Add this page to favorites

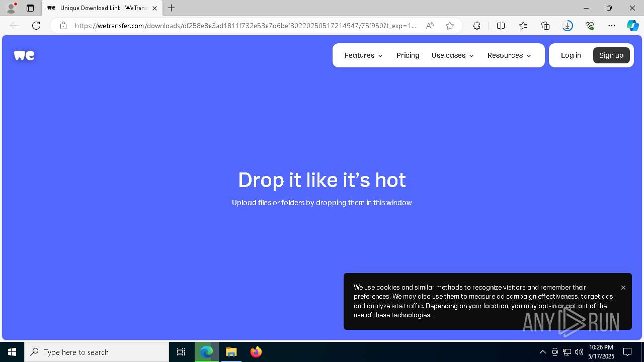pos(450,26)
